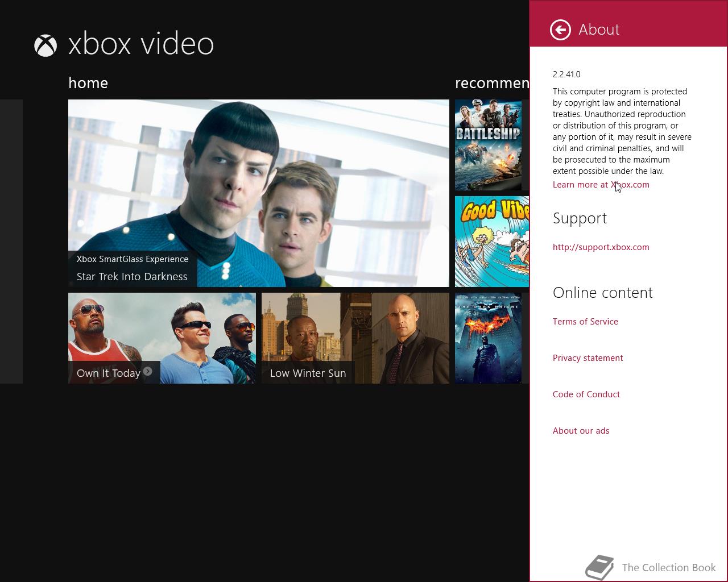Click the xbox video title text

point(141,44)
